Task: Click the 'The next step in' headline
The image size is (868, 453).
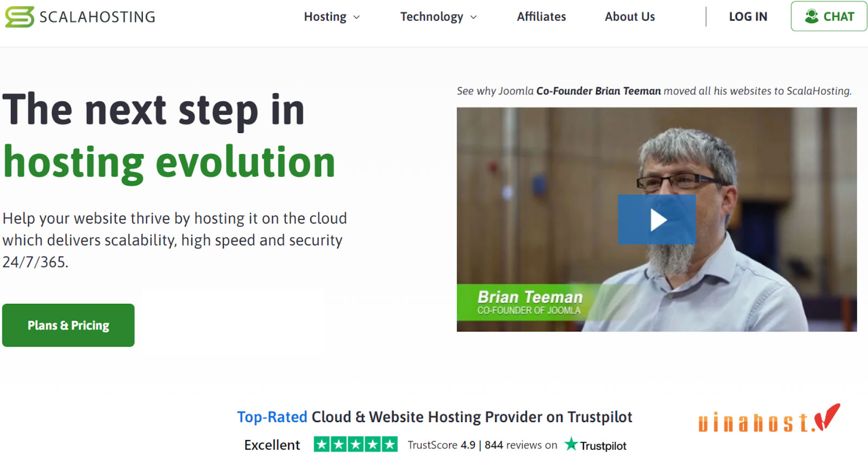Action: tap(154, 110)
